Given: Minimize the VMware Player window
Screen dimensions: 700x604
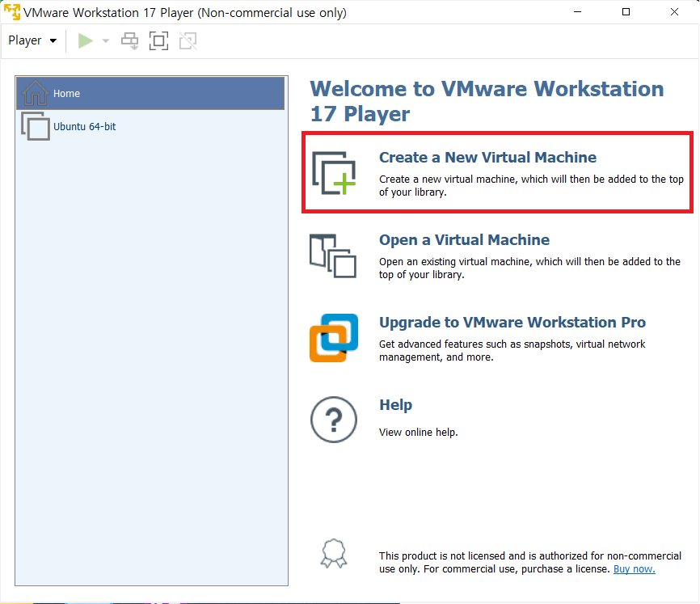Looking at the screenshot, I should click(577, 12).
